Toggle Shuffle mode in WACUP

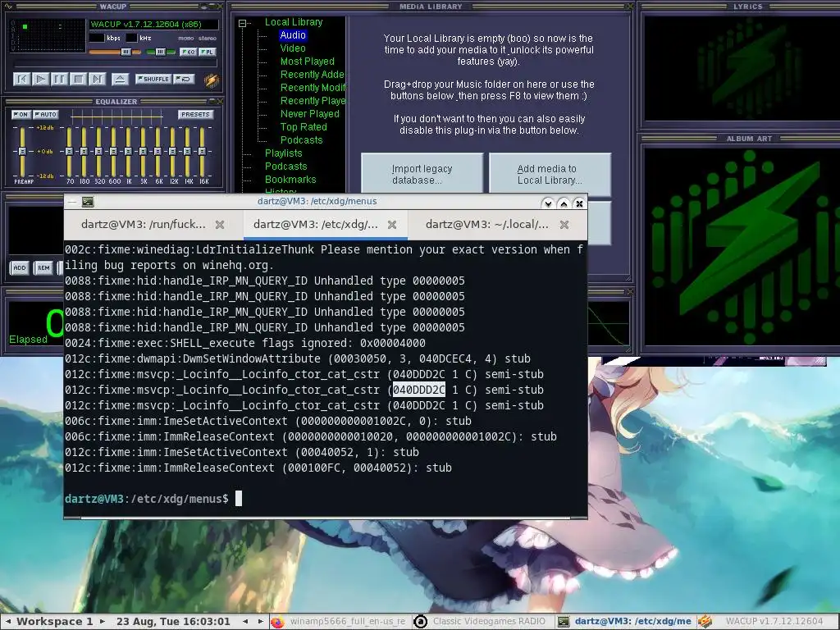coord(153,79)
